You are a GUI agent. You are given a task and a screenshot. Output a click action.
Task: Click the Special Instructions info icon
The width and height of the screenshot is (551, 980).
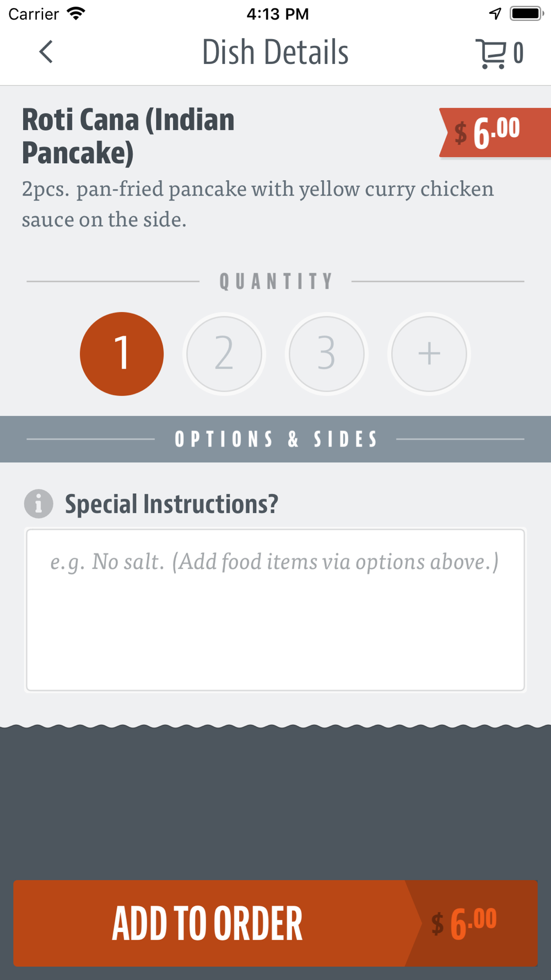coord(39,504)
